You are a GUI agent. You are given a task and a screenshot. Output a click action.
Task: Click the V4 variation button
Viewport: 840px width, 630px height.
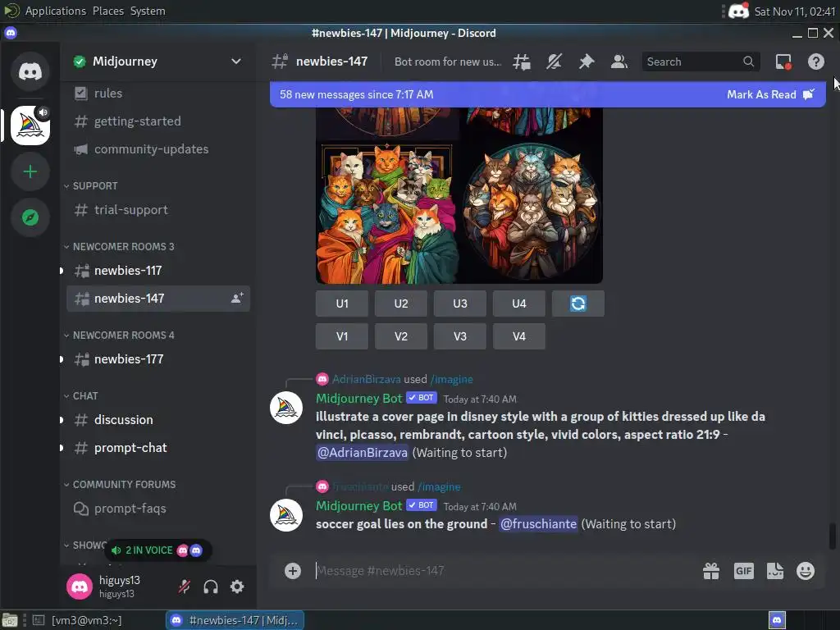(x=518, y=336)
